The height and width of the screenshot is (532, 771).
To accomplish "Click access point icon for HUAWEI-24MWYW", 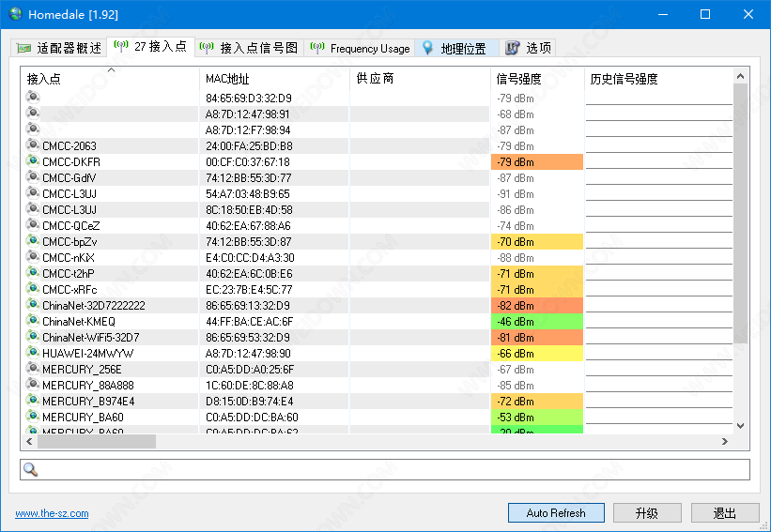I will 33,352.
